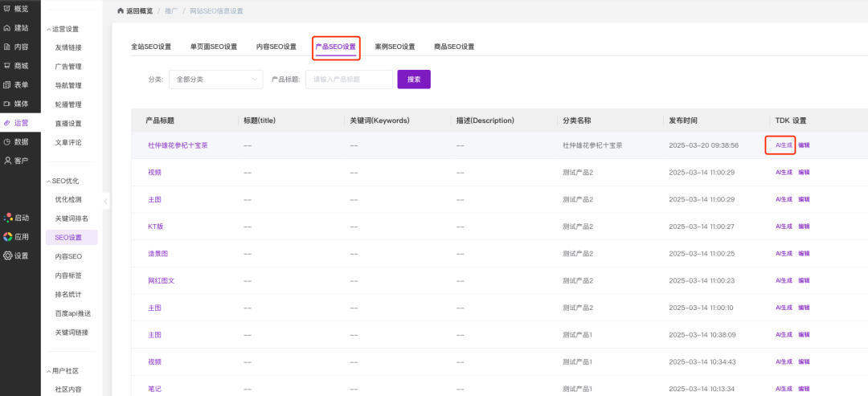Click the 返回概览 home icon
The image size is (868, 396).
[121, 11]
